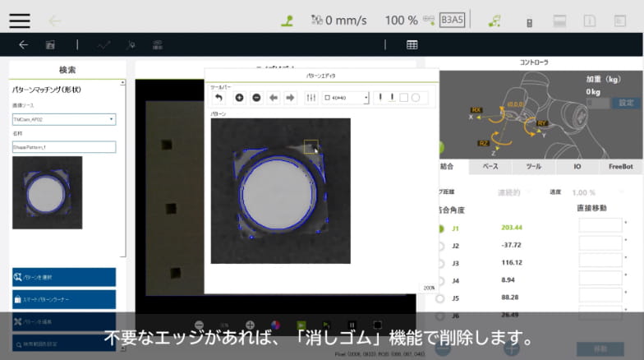Open the hamburger main menu
The image size is (644, 360).
click(20, 21)
